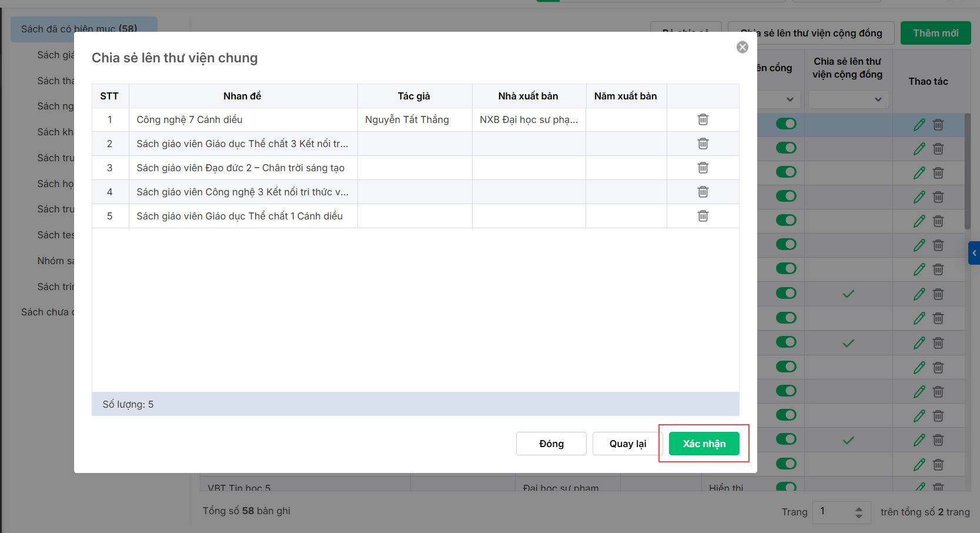The width and height of the screenshot is (980, 533).
Task: Confirm sharing with Xác nhận button
Action: [x=704, y=444]
